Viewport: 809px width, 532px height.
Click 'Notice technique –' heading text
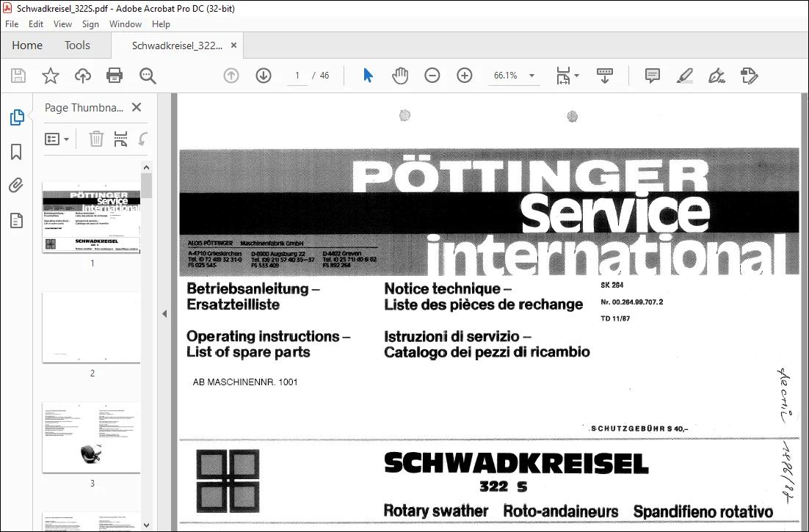[x=448, y=288]
